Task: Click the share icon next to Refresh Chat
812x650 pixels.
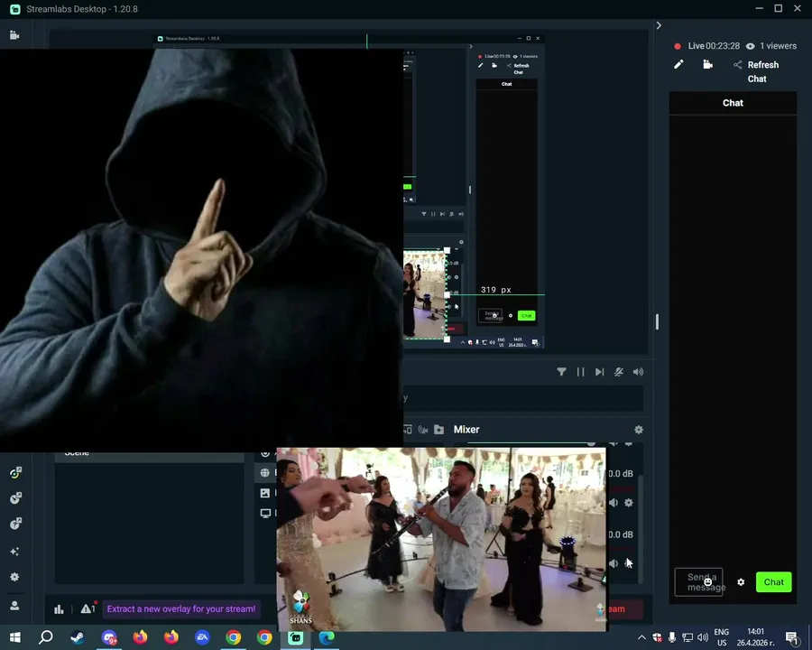Action: (737, 65)
